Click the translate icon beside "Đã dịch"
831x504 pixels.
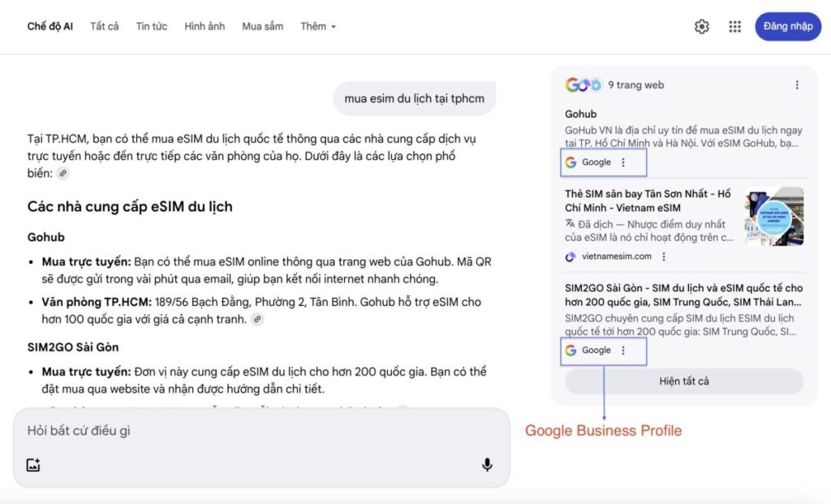[570, 223]
